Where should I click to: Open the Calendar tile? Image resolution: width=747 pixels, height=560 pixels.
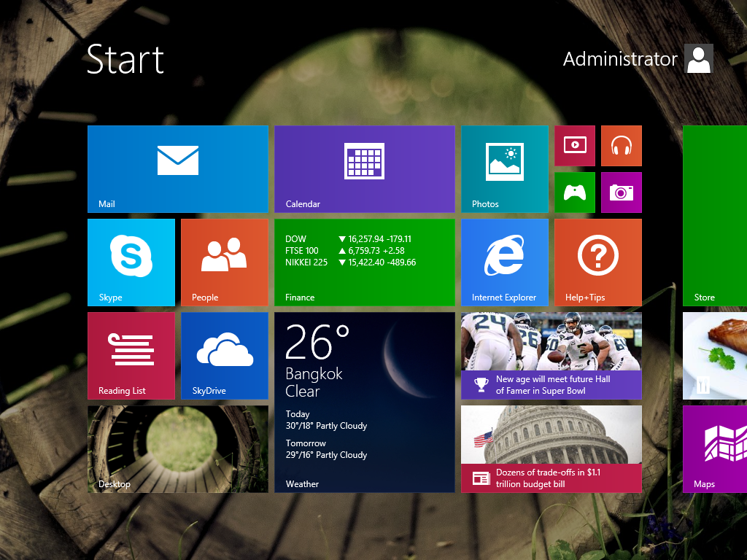pos(365,169)
